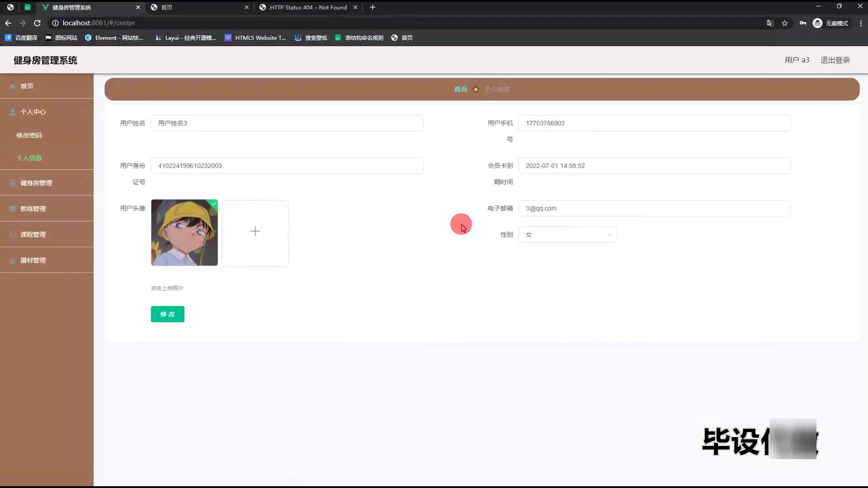Open the 性别 dropdown
868x488 pixels.
(567, 234)
